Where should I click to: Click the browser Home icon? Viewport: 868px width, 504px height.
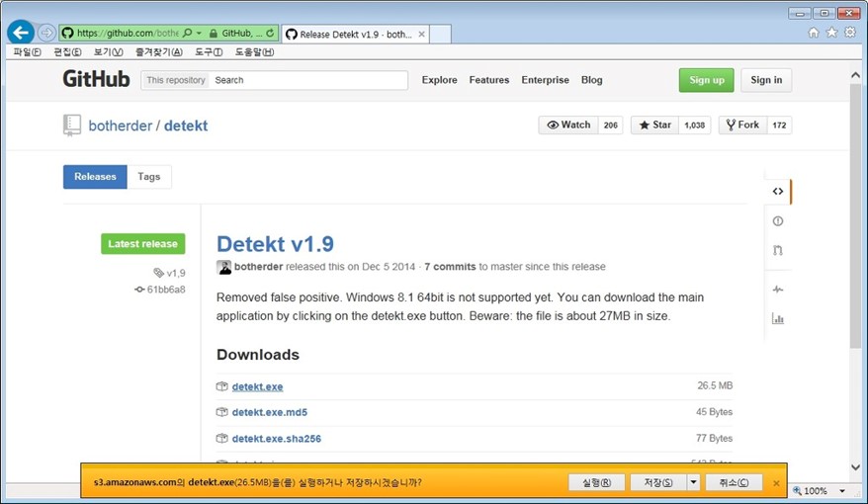tap(814, 33)
